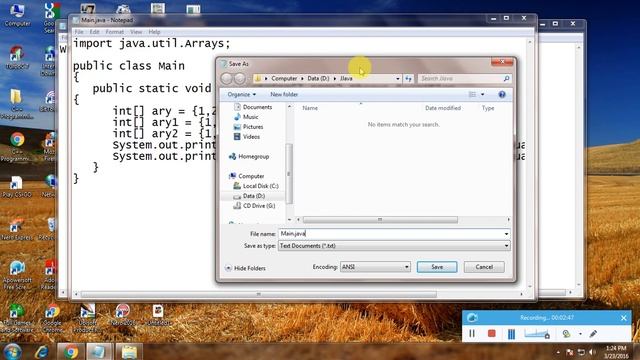The height and width of the screenshot is (360, 640).
Task: Click the Search JJava search box
Action: point(460,78)
